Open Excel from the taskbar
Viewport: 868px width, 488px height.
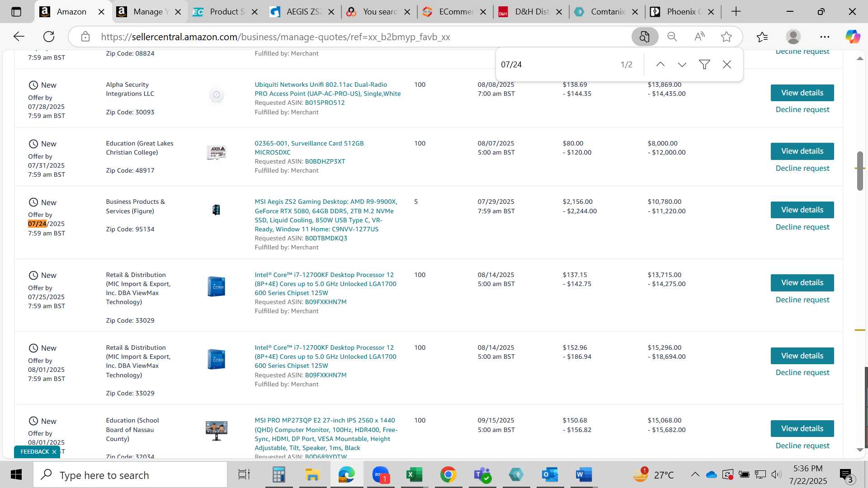pyautogui.click(x=414, y=475)
